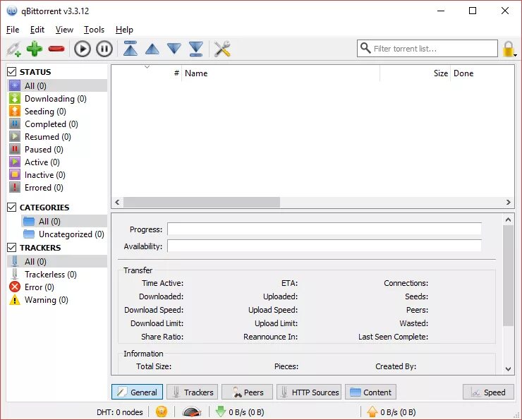
Task: Click the left arrow of horizontal scrollbar
Action: click(117, 202)
